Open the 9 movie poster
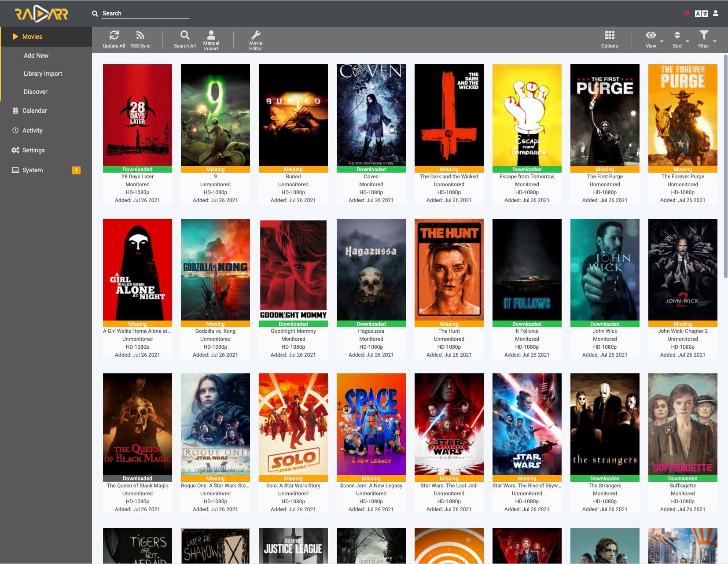Image resolution: width=728 pixels, height=564 pixels. tap(215, 115)
